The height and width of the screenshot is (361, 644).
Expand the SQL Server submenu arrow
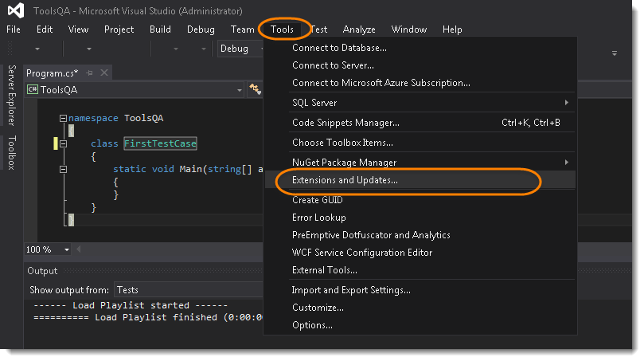[x=566, y=102]
